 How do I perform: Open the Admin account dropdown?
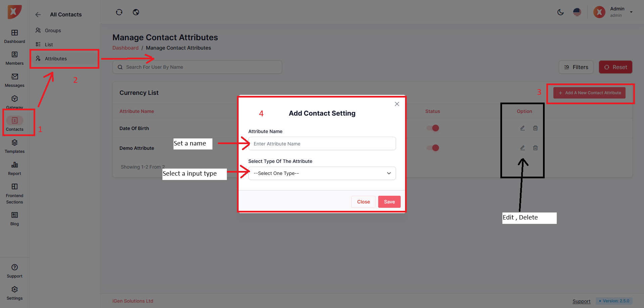tap(631, 12)
